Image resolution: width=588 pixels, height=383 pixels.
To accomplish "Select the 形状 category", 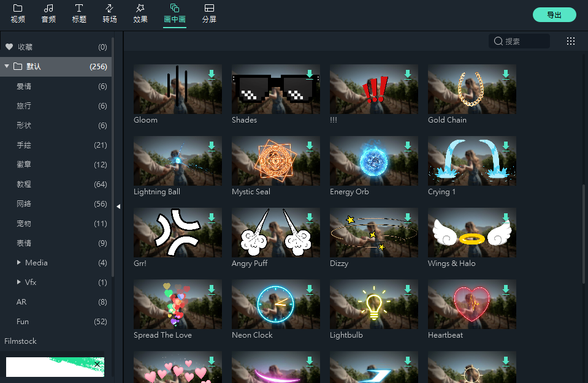I will (56, 125).
